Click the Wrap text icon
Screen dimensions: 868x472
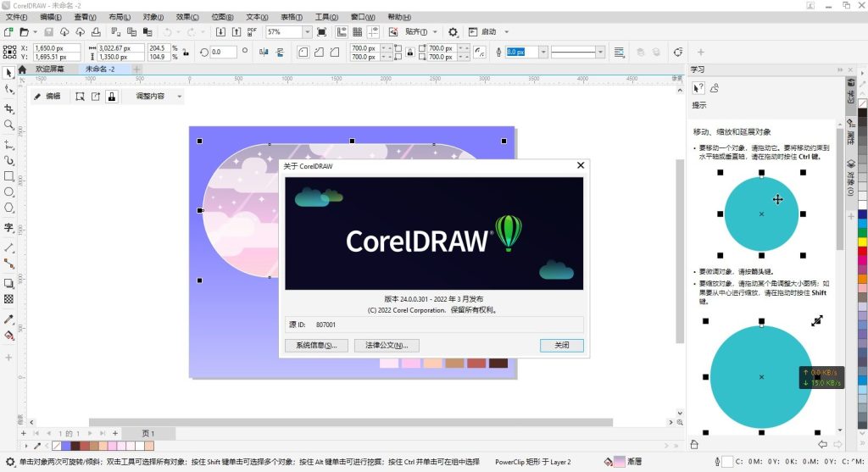(620, 52)
